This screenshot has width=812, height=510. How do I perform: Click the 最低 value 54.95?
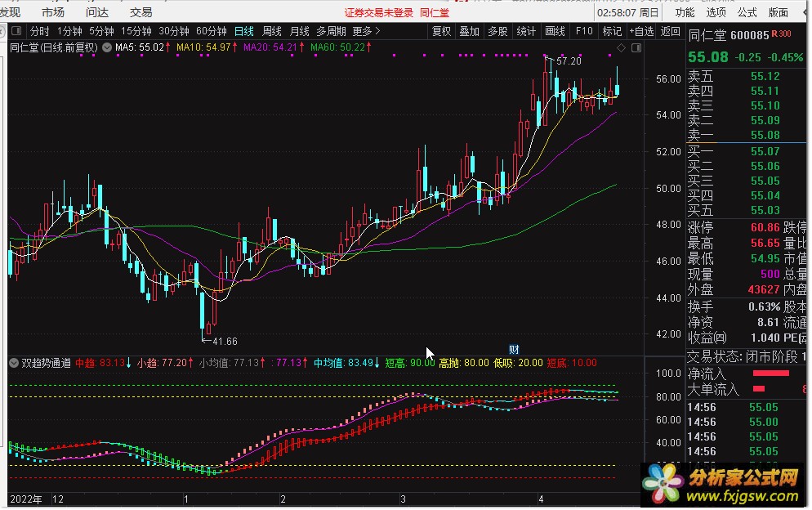pyautogui.click(x=765, y=258)
